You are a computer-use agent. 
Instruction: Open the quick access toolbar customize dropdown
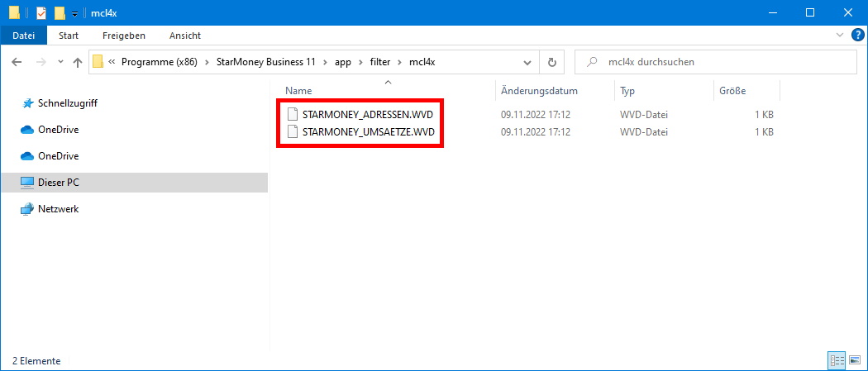coord(74,13)
